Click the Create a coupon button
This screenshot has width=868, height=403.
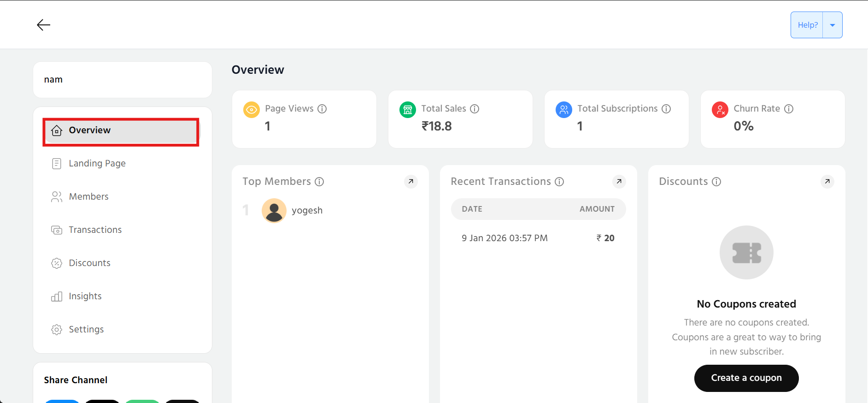tap(746, 378)
